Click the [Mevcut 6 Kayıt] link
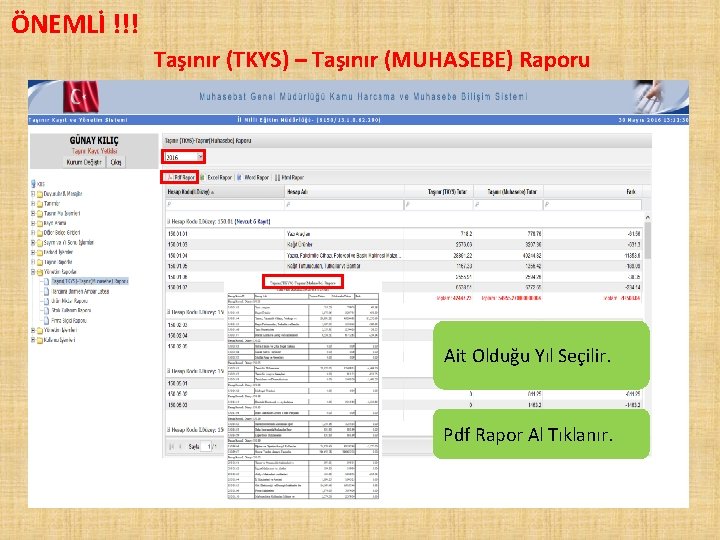 point(253,221)
